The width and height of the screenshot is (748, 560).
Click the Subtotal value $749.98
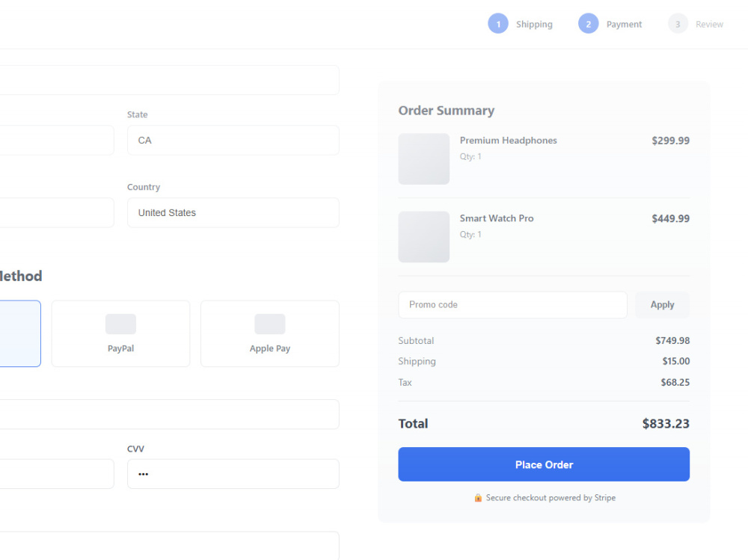pyautogui.click(x=672, y=341)
